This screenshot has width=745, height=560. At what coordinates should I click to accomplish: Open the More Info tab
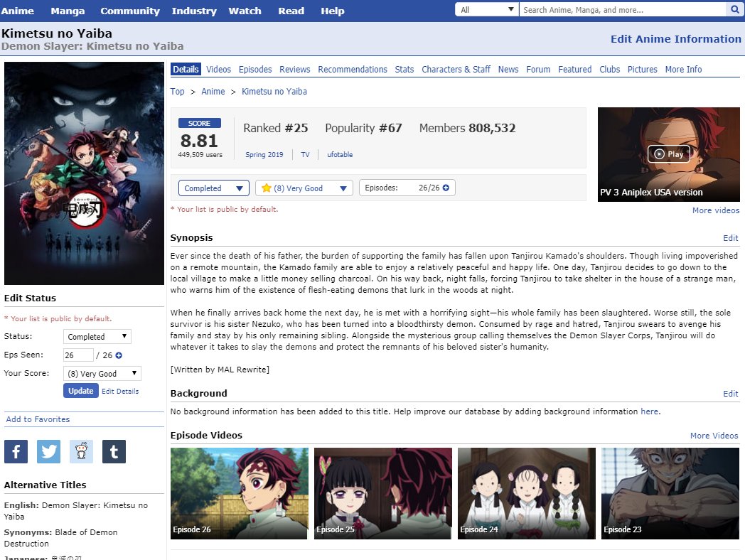[x=683, y=70]
